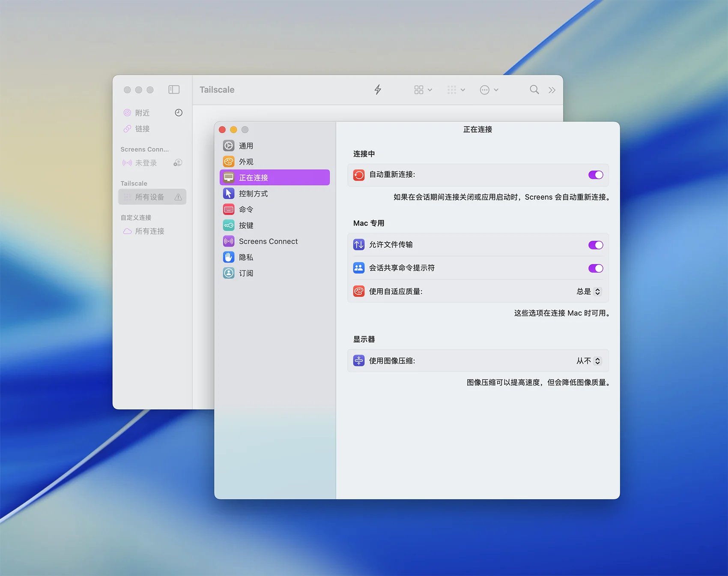The height and width of the screenshot is (576, 728).
Task: Toggle 会话共享命令提示符 switch
Action: tap(595, 268)
